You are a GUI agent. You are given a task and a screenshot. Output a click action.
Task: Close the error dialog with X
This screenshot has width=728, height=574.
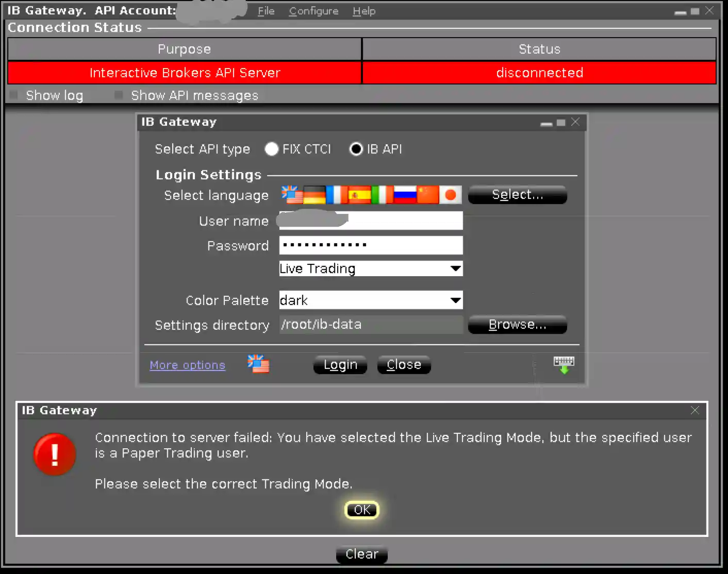tap(695, 410)
